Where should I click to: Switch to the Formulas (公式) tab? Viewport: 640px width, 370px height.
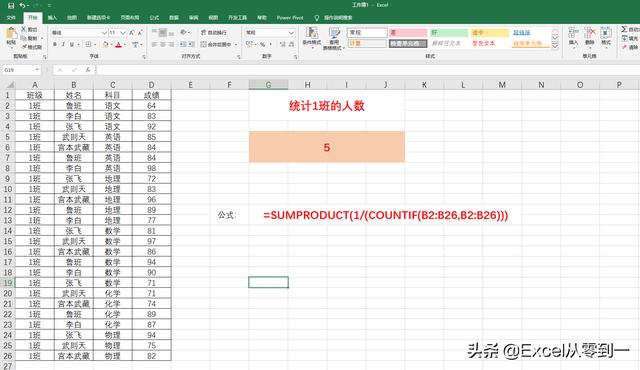click(154, 18)
